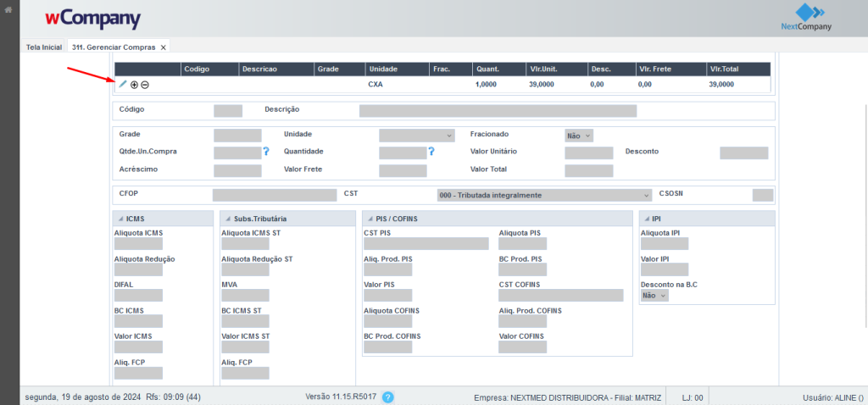Click the plus add-item icon in row

[134, 85]
